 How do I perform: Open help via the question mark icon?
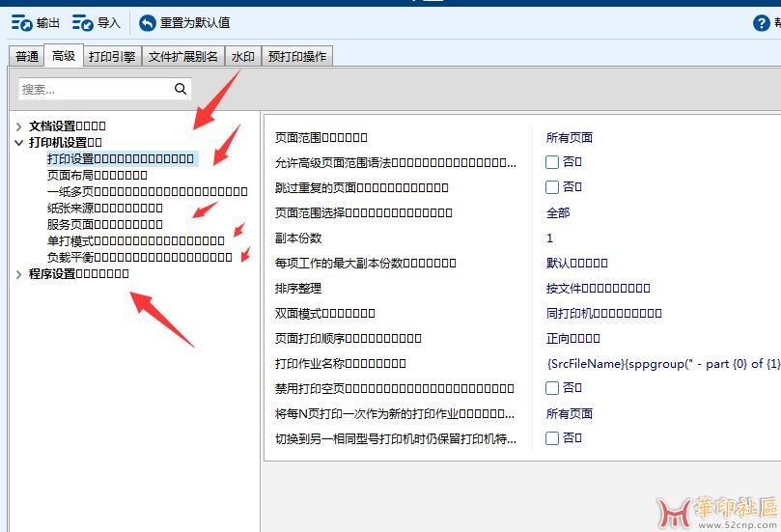[761, 23]
